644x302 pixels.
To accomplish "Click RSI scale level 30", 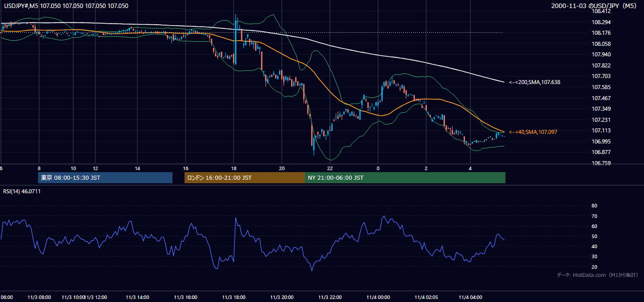I will point(594,257).
